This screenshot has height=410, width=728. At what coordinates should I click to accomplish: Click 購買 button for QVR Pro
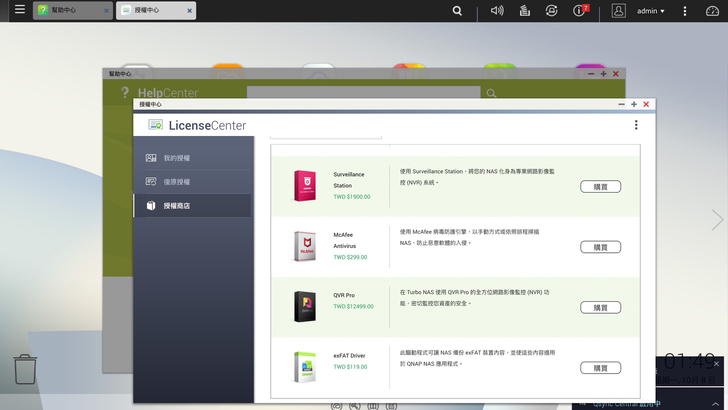click(600, 308)
